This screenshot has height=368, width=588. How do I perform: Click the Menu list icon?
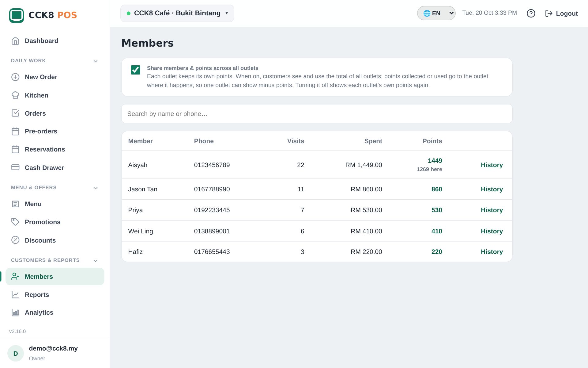coord(15,204)
